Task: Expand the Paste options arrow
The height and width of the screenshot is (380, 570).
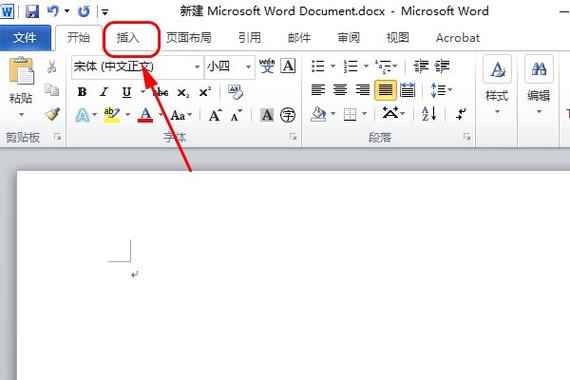Action: pyautogui.click(x=21, y=115)
